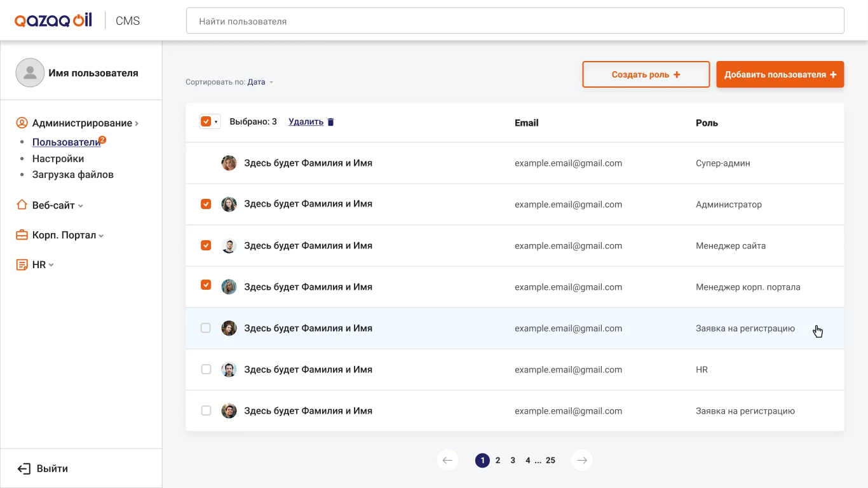The width and height of the screenshot is (868, 488).
Task: Open the Пользователи menu item
Action: [67, 142]
